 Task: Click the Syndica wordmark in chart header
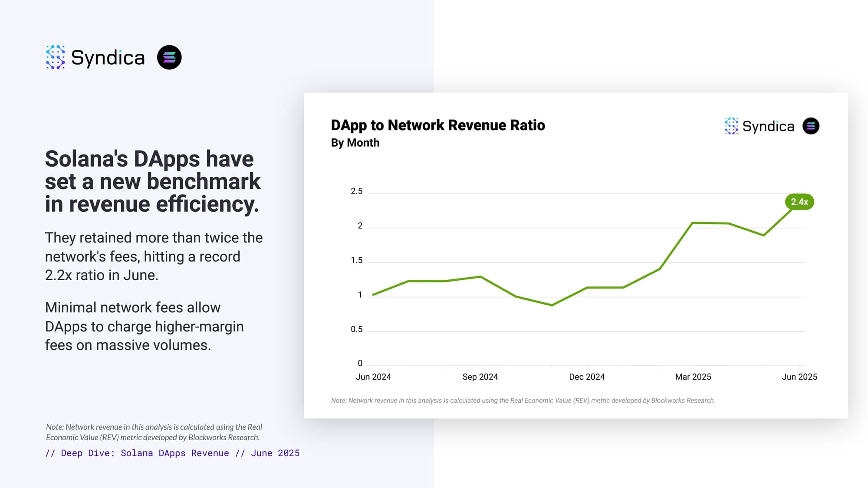point(768,127)
